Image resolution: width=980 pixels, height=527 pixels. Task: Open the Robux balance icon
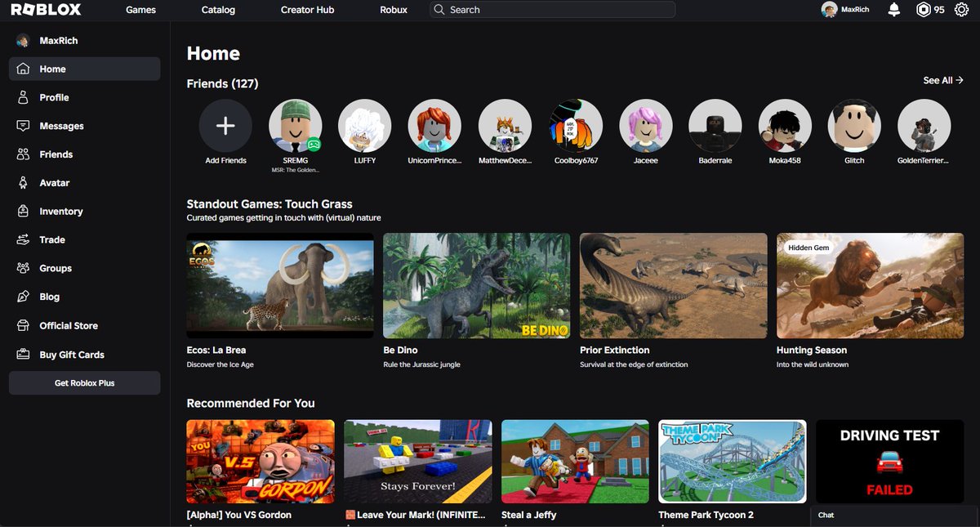923,10
